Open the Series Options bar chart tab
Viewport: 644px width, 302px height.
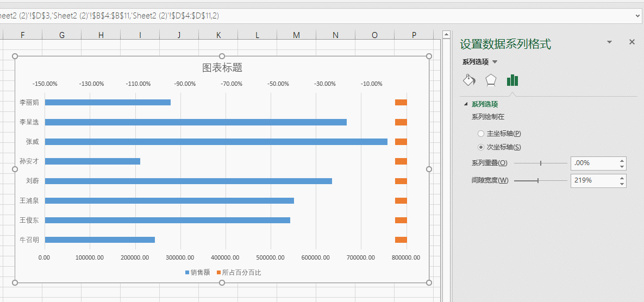[x=512, y=80]
